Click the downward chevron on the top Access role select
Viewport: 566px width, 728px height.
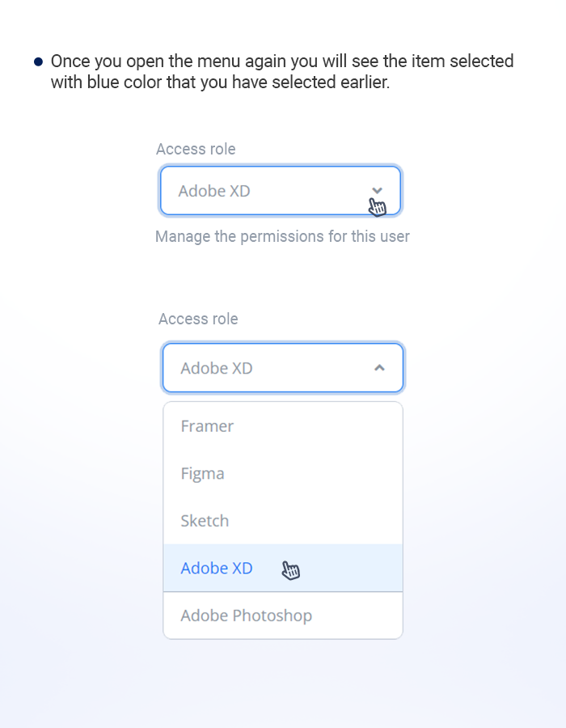(x=377, y=189)
